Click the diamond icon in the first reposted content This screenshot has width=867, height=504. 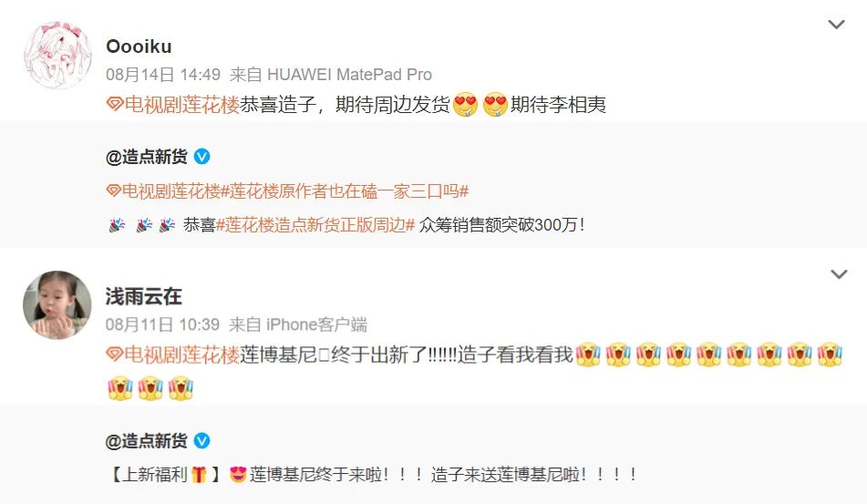coord(113,191)
